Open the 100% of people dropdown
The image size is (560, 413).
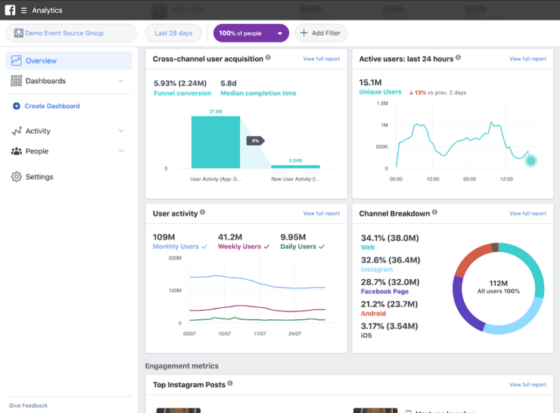(x=251, y=33)
